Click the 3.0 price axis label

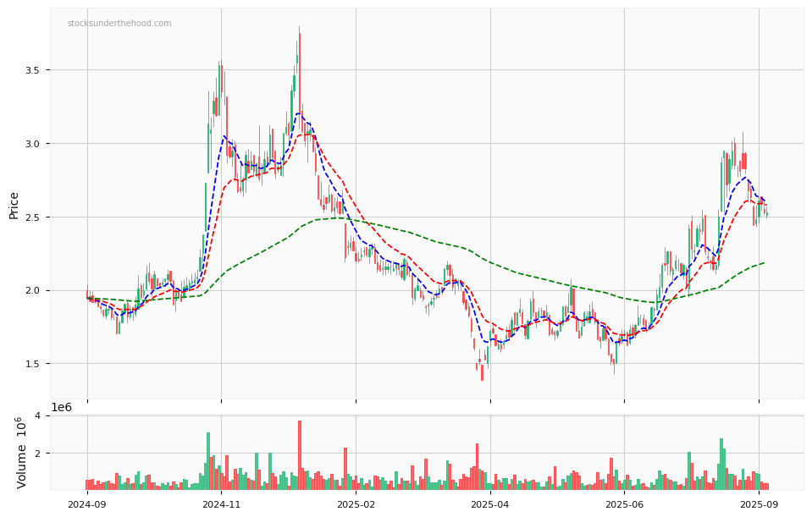click(33, 143)
